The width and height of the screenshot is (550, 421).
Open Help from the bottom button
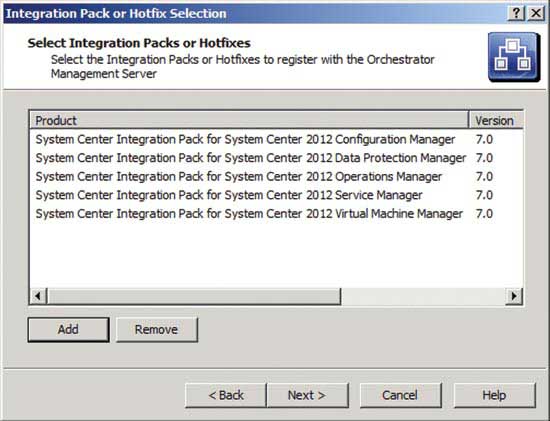[x=495, y=395]
